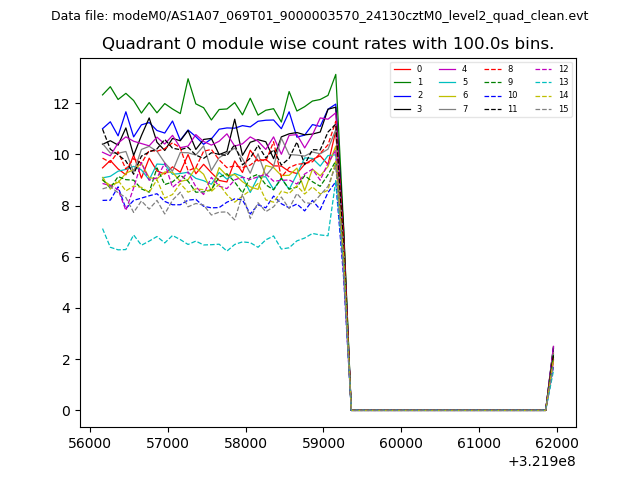Click the x-axis tick label 61000
The width and height of the screenshot is (640, 480).
point(478,442)
